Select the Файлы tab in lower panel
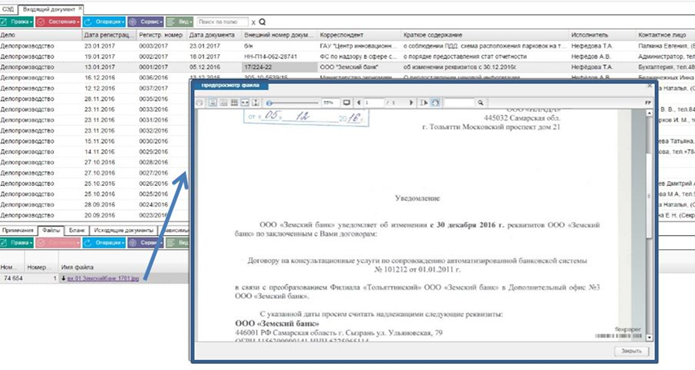This screenshot has height=370, width=695. (51, 230)
